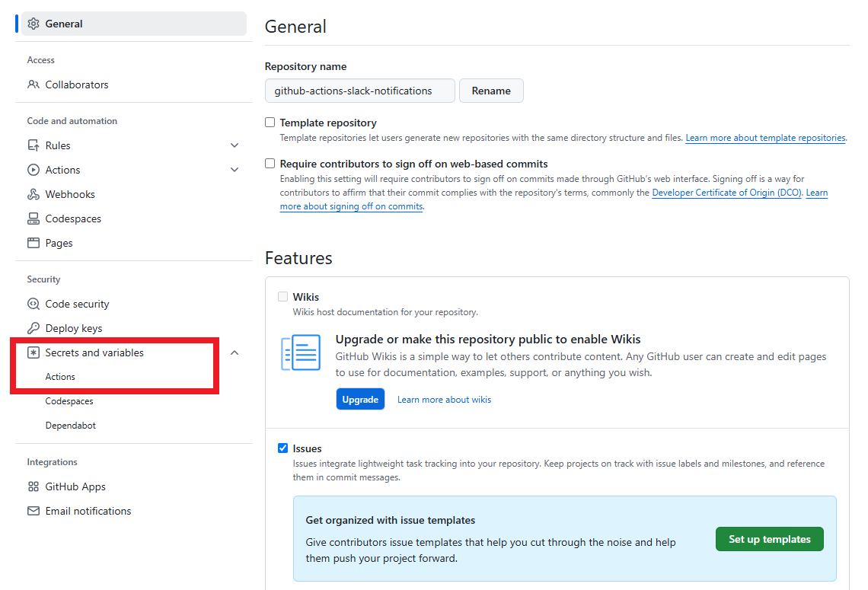This screenshot has width=868, height=590.
Task: Click Actions under Code and automation
Action: [62, 170]
